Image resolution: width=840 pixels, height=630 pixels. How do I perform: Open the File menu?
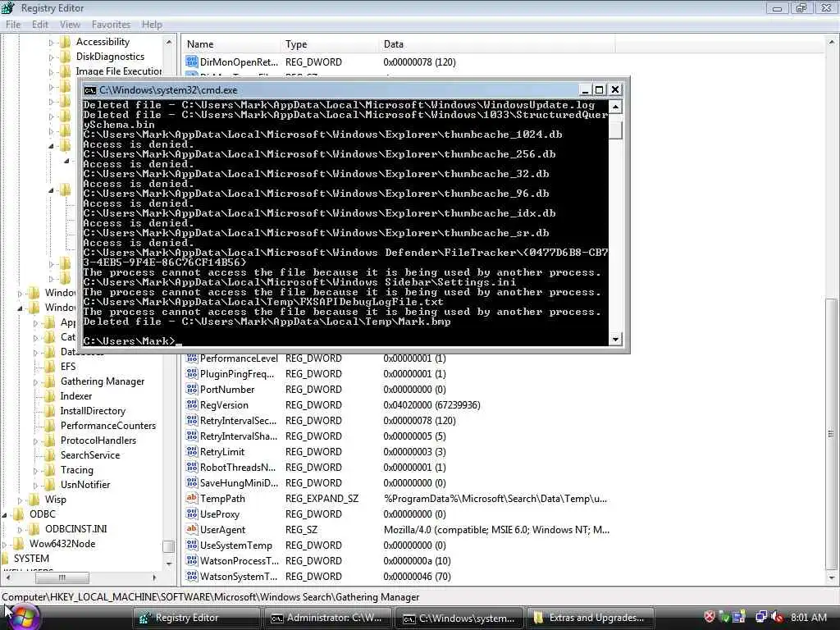click(x=13, y=25)
